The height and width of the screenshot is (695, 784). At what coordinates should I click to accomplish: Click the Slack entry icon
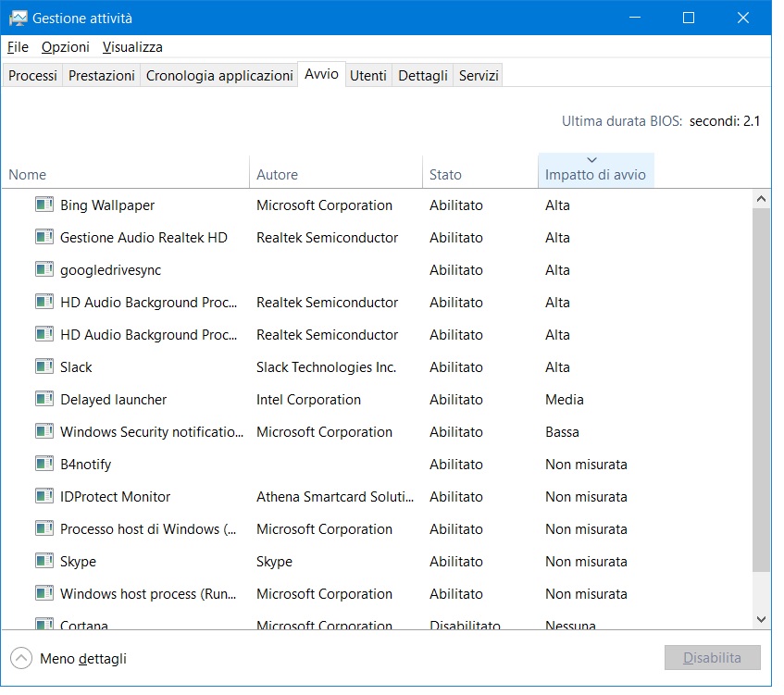[x=44, y=366]
